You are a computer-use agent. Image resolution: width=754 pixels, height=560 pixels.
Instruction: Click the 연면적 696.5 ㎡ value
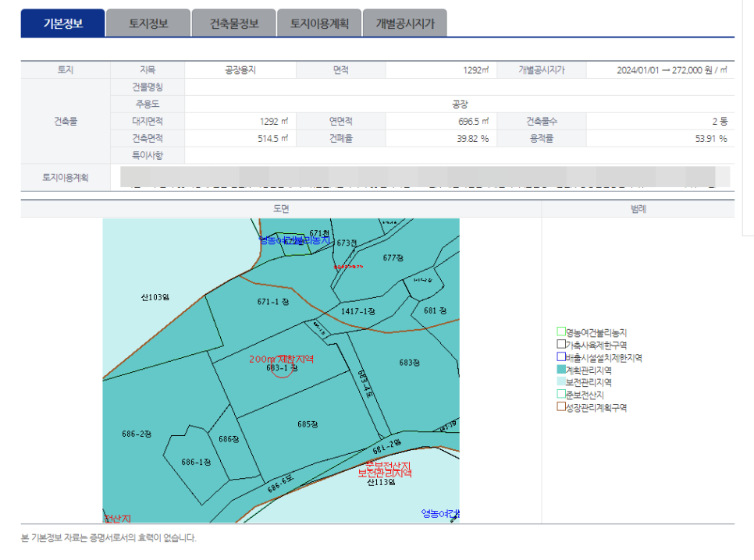[473, 121]
